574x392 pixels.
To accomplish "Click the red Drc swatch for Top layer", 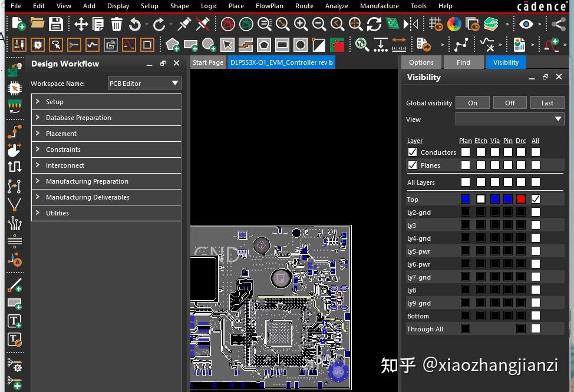I will pyautogui.click(x=520, y=199).
